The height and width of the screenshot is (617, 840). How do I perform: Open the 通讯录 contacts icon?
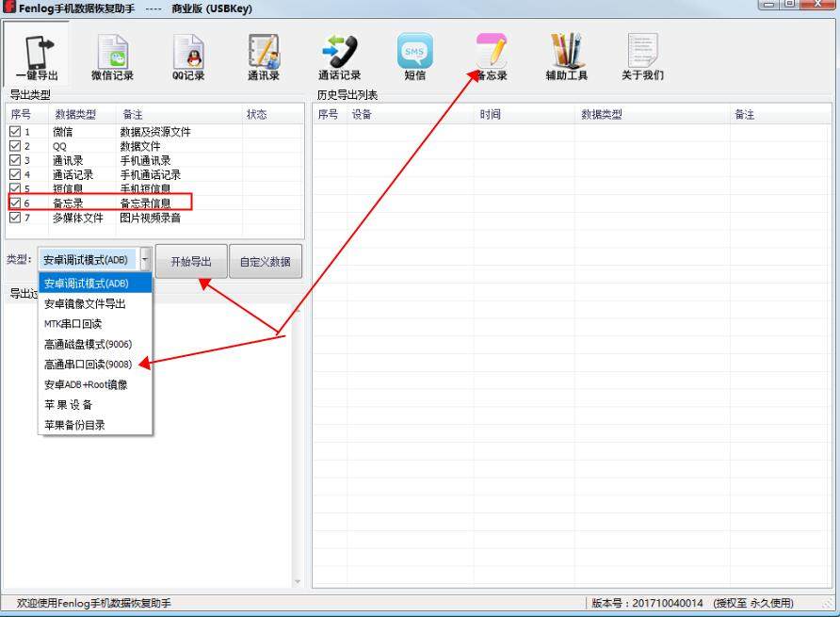(264, 57)
